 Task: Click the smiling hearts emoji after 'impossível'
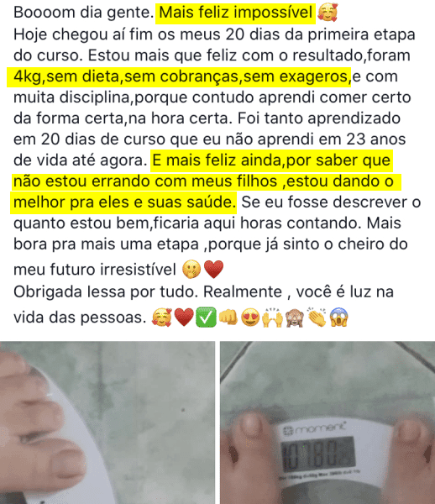click(328, 13)
